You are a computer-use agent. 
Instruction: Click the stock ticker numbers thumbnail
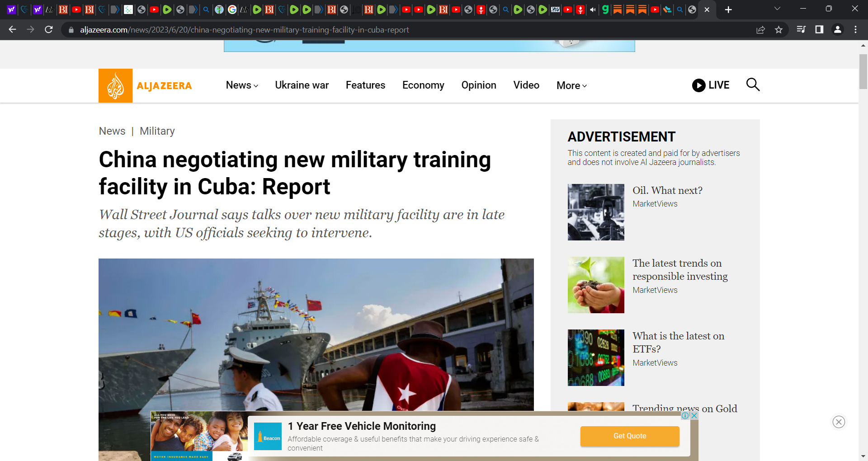click(x=596, y=358)
